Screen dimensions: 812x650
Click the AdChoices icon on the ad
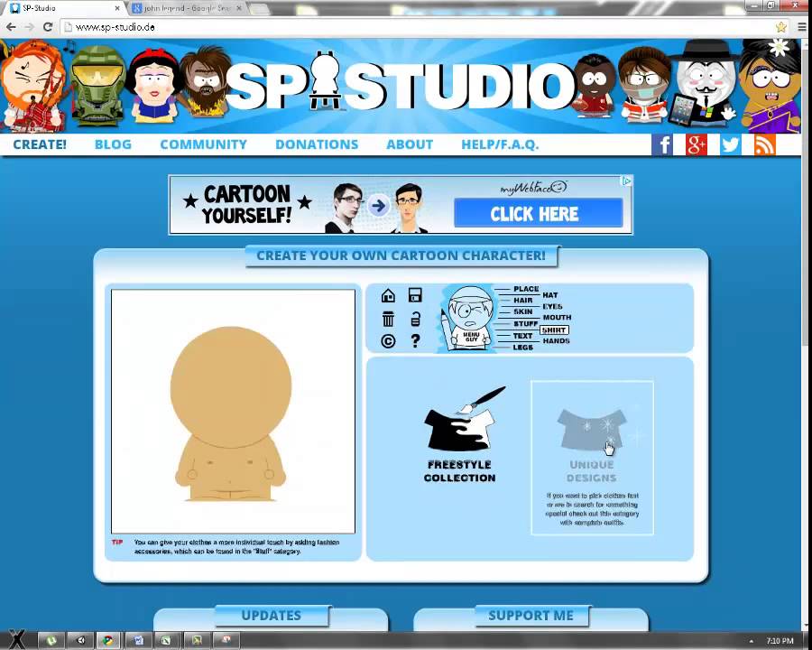click(627, 181)
